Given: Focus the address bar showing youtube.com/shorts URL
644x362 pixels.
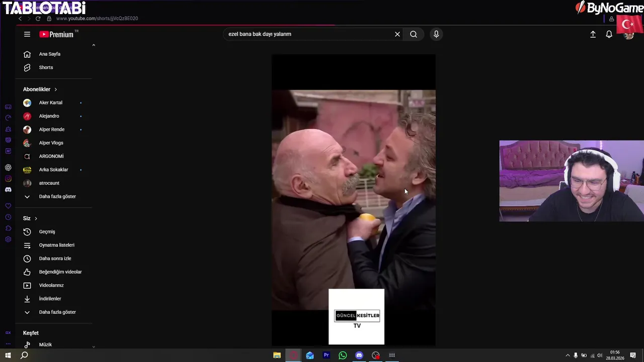Looking at the screenshot, I should point(97,19).
